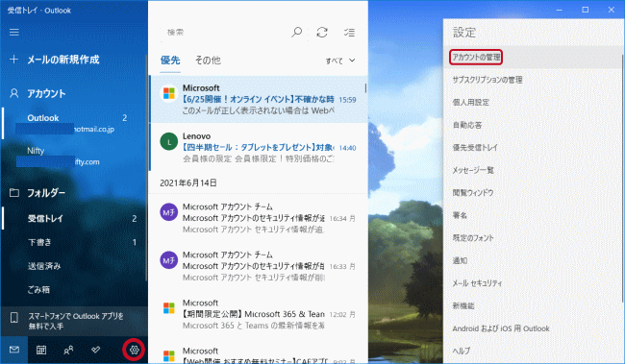
Task: Click Lenovo sender avatar
Action: (x=168, y=142)
